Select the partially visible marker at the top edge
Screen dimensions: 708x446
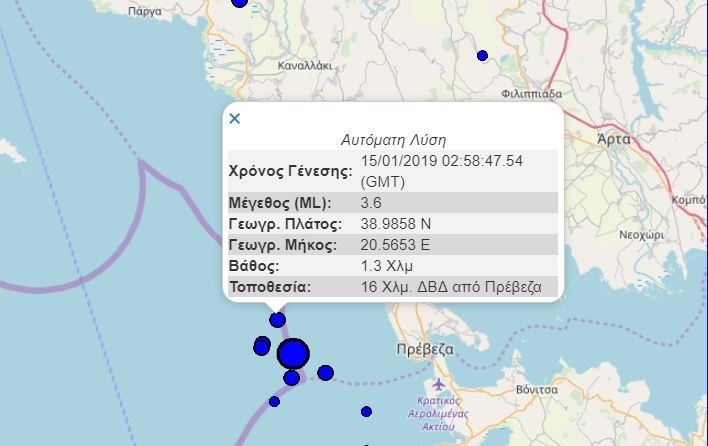(x=239, y=3)
